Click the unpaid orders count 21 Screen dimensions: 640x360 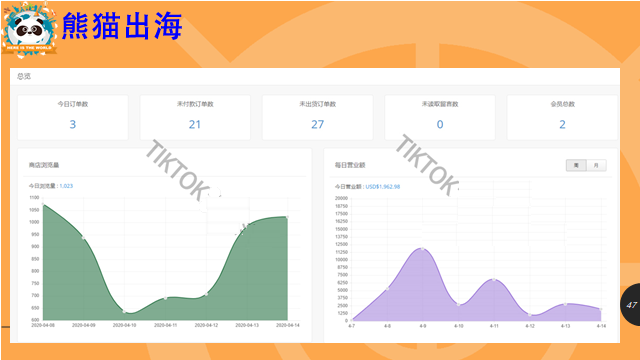[x=195, y=124]
